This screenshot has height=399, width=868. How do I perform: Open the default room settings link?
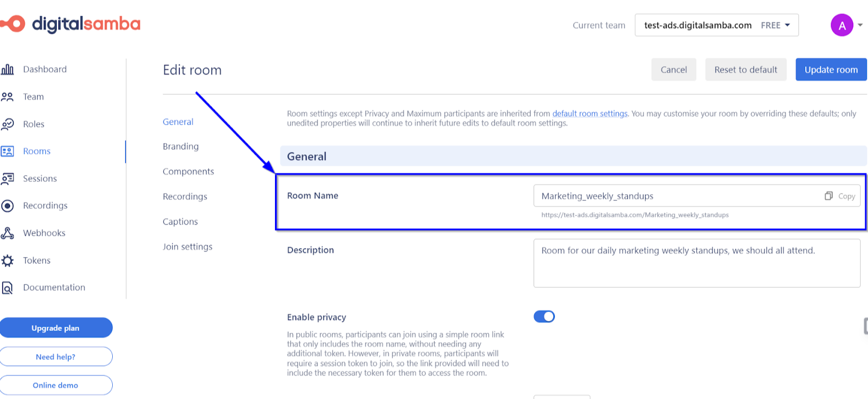click(x=590, y=113)
